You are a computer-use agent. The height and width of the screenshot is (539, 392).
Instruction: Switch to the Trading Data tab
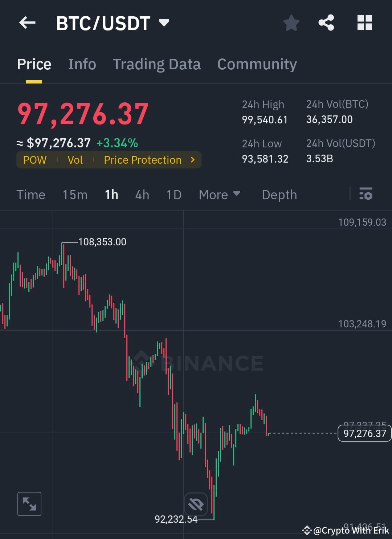tap(157, 64)
